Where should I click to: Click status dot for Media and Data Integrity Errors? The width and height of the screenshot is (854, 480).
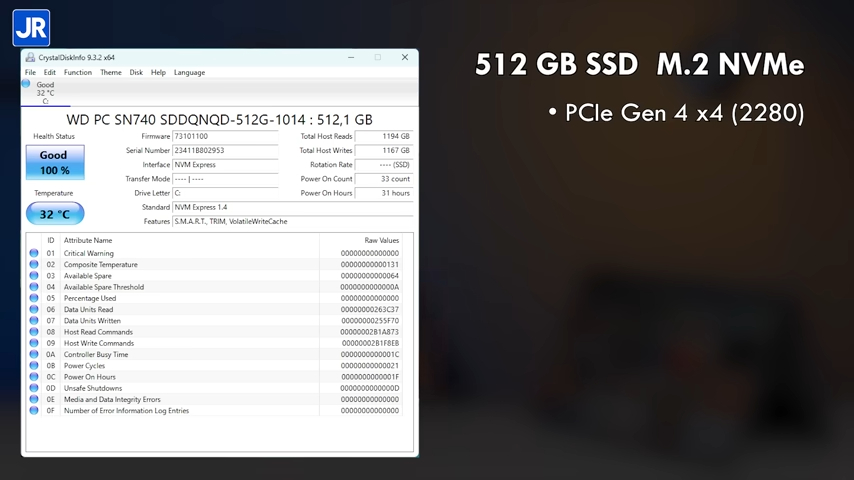pyautogui.click(x=34, y=399)
